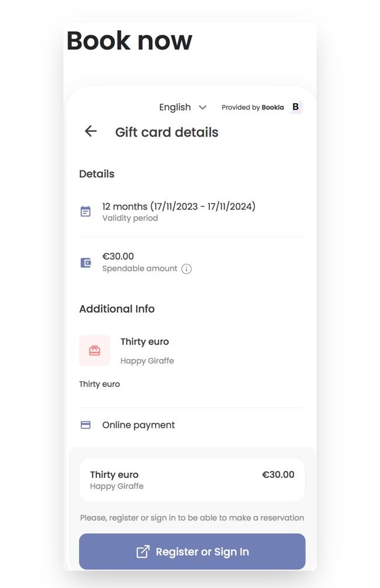
Task: Select the Online payment option
Action: pyautogui.click(x=138, y=424)
